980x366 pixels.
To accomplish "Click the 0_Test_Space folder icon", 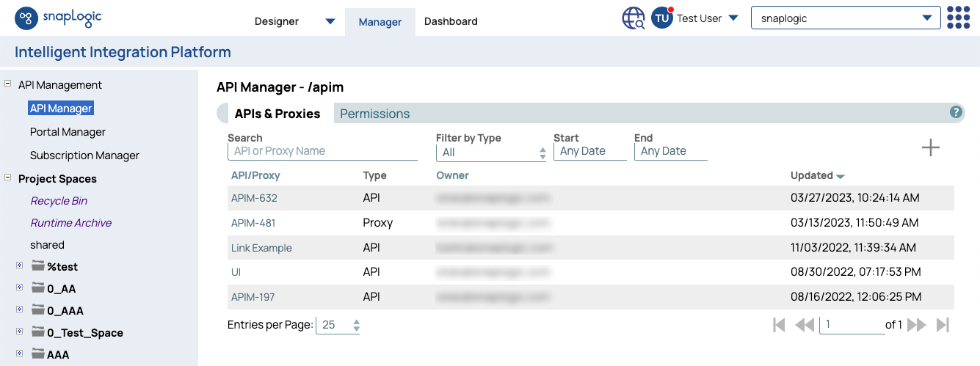I will click(38, 332).
